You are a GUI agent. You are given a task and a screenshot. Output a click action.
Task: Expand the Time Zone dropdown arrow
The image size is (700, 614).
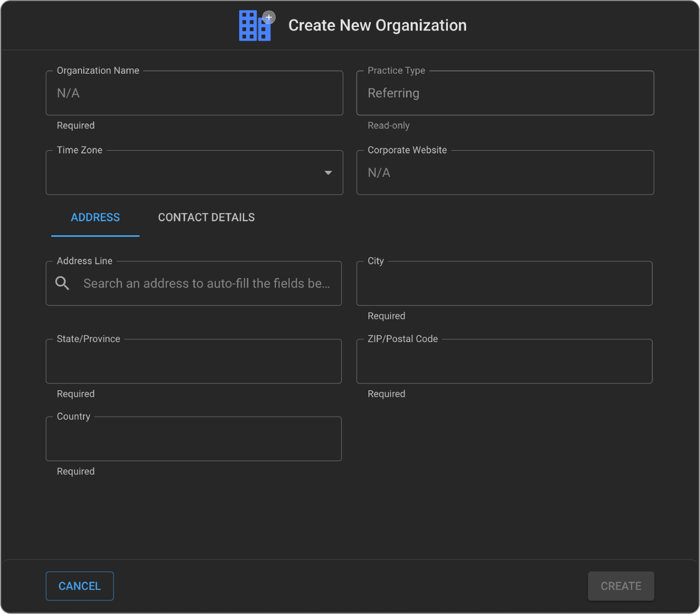point(328,173)
